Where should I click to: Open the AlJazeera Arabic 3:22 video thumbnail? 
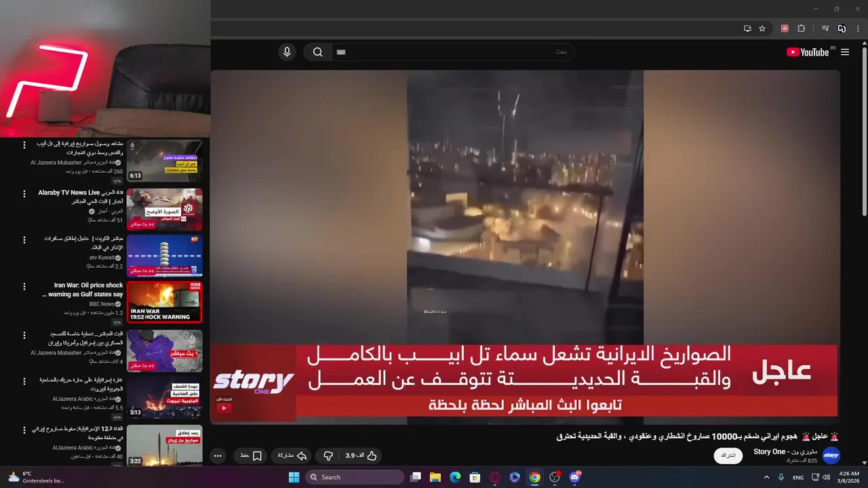tap(165, 445)
